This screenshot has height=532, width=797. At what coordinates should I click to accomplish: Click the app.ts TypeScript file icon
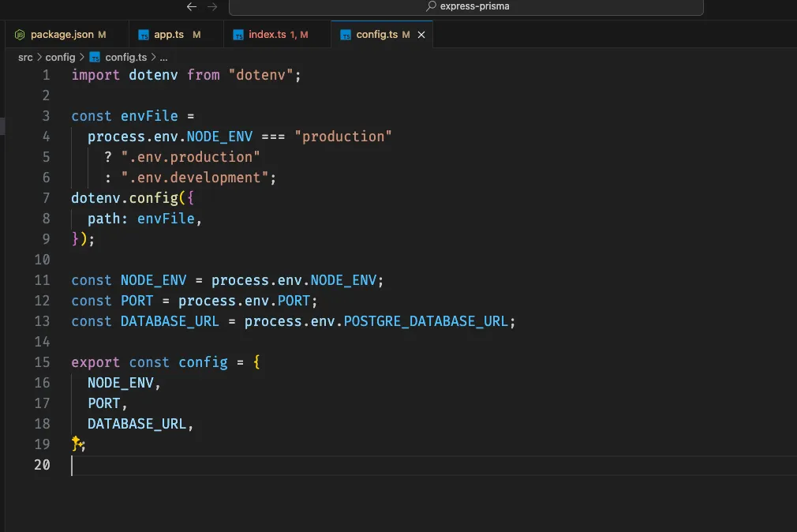[x=144, y=35]
